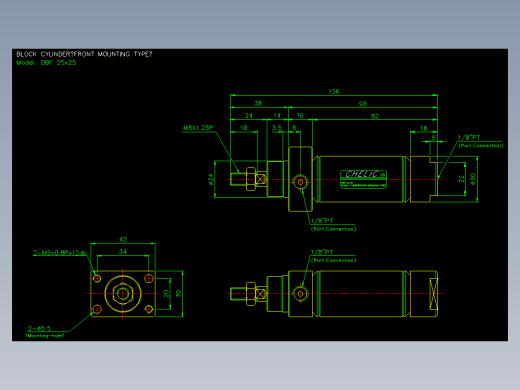Select the 'Model: DBF 25x25' label
520x390 pixels.
tap(46, 63)
